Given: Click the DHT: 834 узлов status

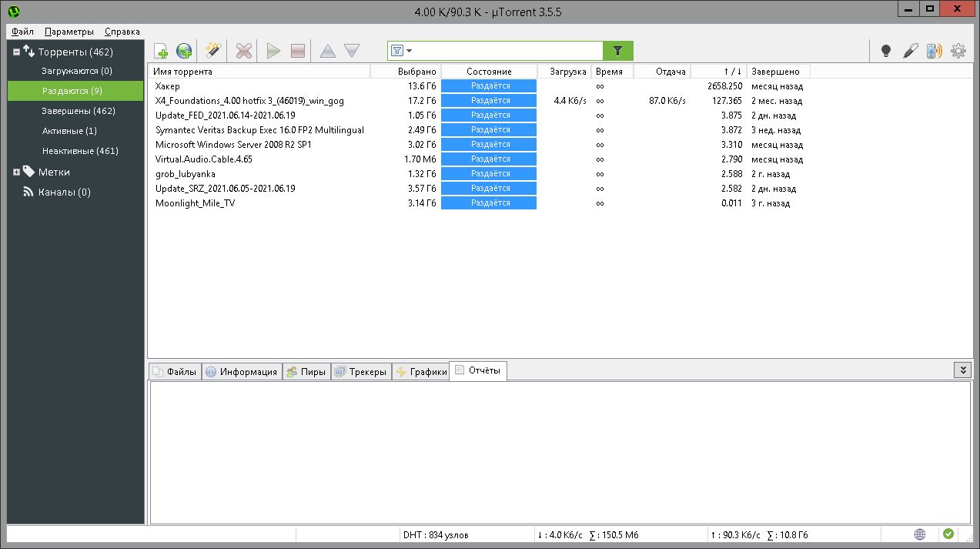Looking at the screenshot, I should tap(435, 534).
